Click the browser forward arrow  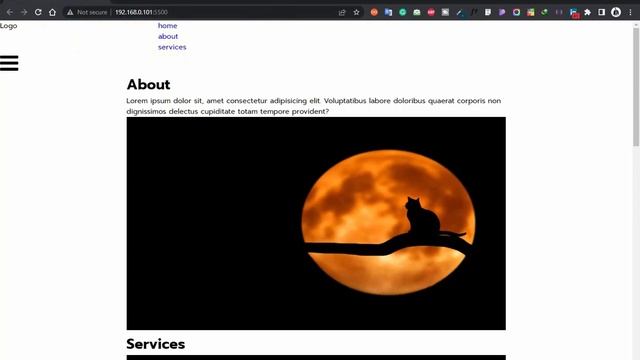[24, 12]
